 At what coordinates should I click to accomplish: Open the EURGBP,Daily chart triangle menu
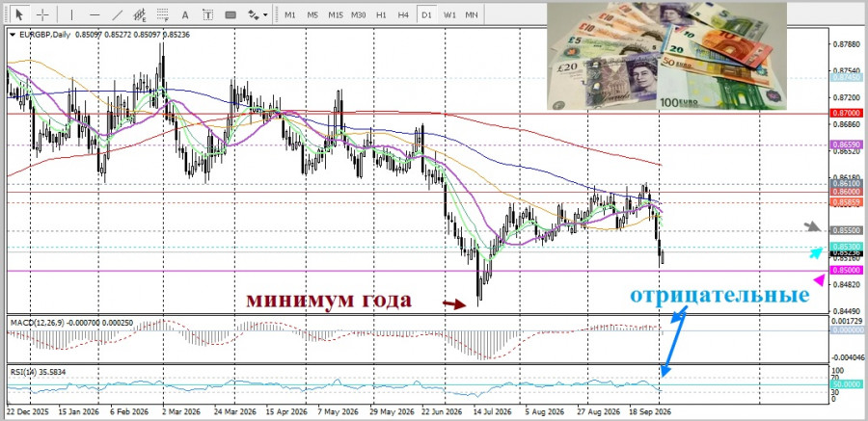13,35
